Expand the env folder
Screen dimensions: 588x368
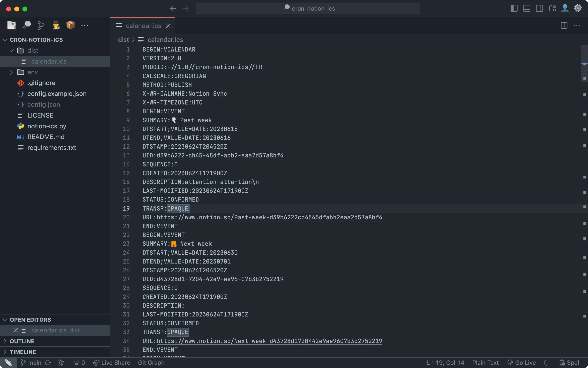tap(55, 72)
